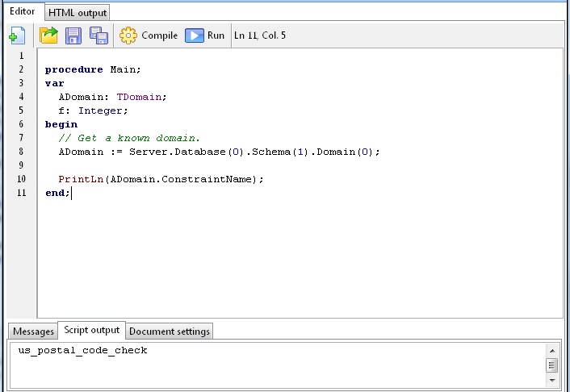570x392 pixels.
Task: Show the Messages tab
Action: 33,332
